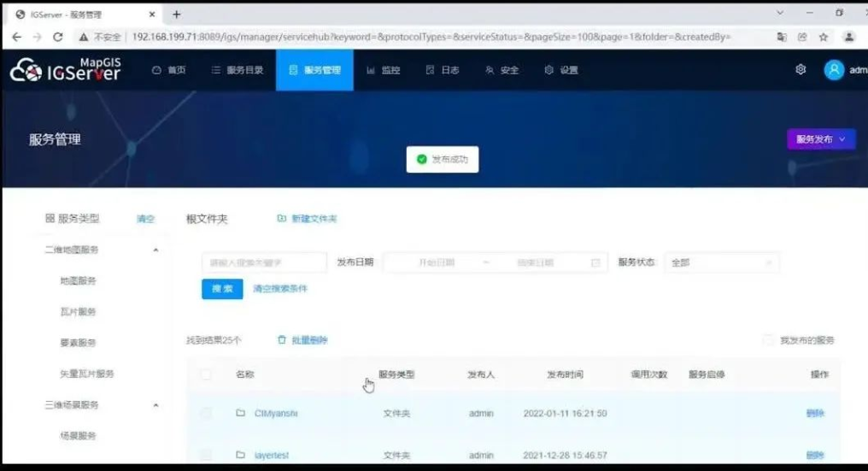Focus the keyword search input field
This screenshot has height=471, width=868.
tap(264, 262)
